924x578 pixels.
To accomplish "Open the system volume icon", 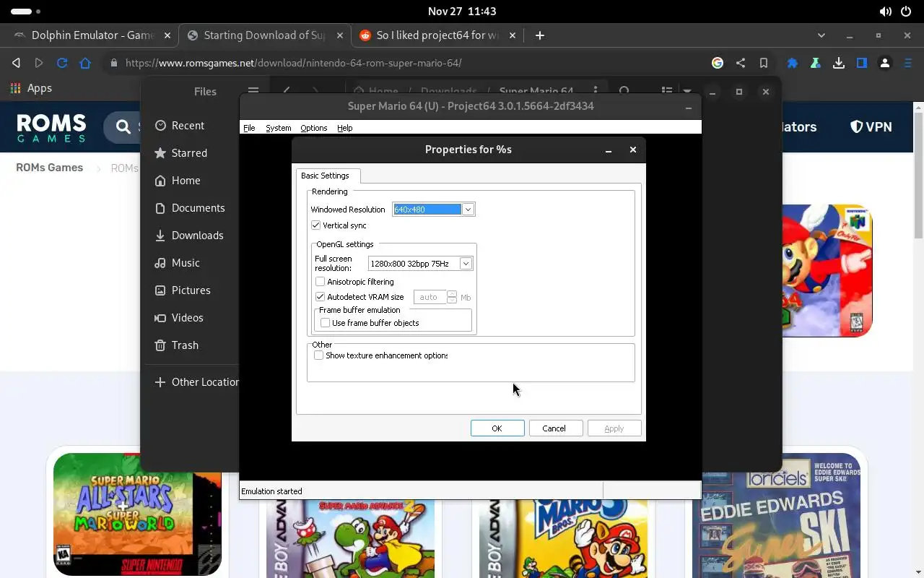I will [886, 12].
